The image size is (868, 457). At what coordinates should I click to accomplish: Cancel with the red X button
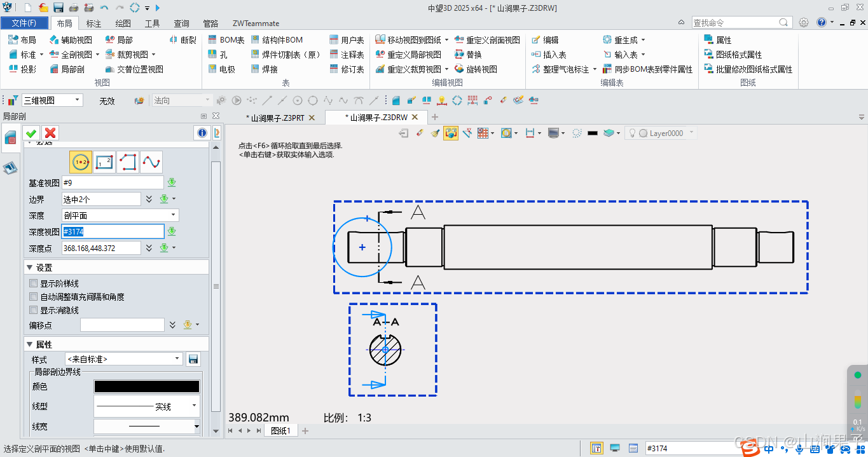(x=50, y=133)
